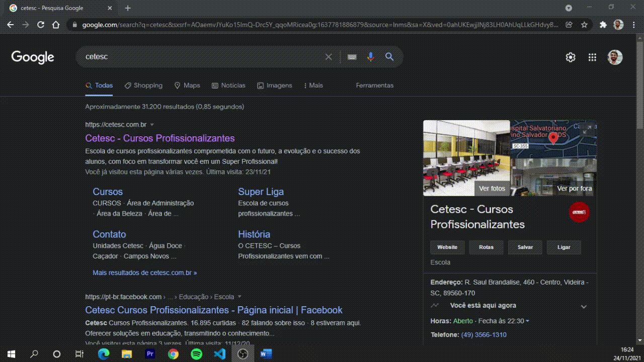Reload the page

pyautogui.click(x=41, y=25)
